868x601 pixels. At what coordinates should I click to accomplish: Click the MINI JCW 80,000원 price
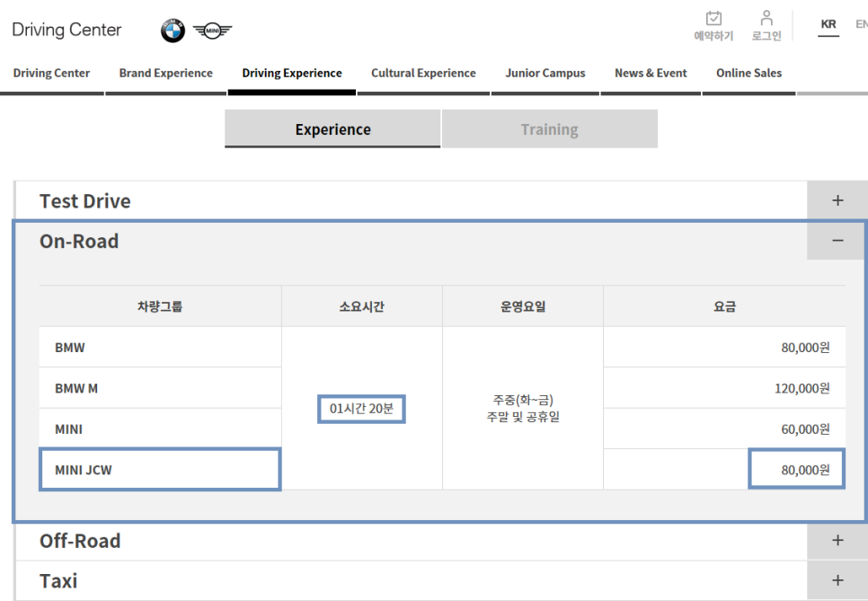tap(805, 470)
